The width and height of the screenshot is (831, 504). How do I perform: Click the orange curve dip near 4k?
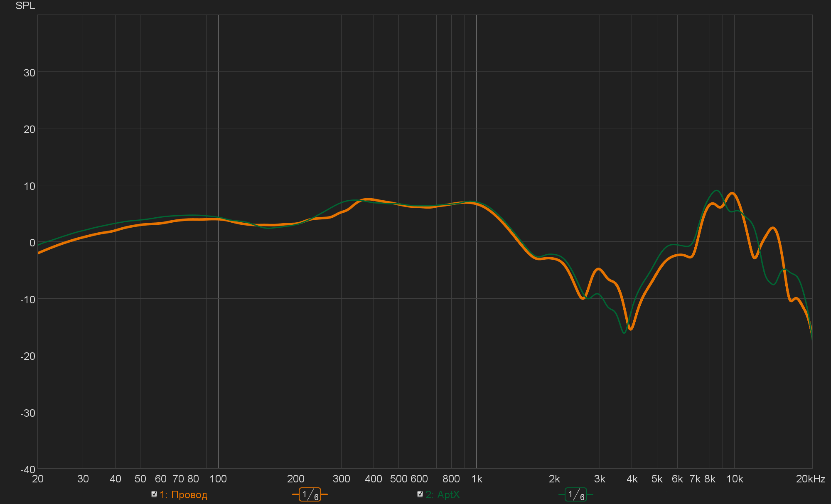point(631,329)
